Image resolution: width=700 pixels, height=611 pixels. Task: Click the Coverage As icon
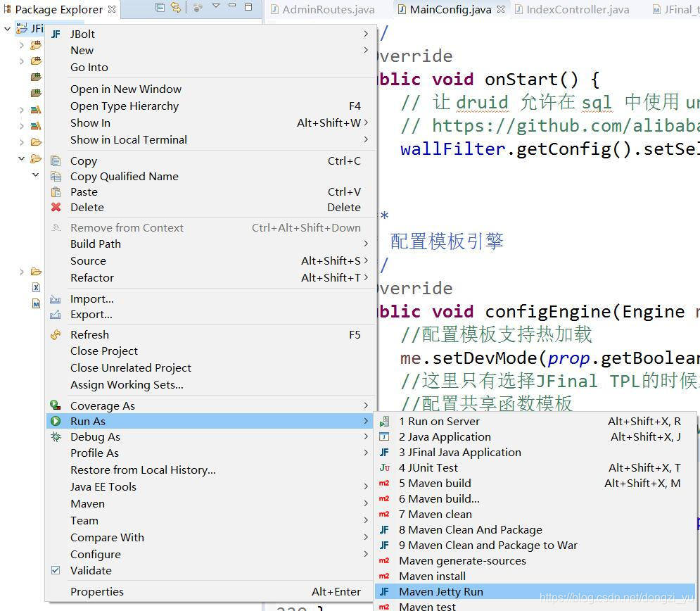[x=56, y=405]
